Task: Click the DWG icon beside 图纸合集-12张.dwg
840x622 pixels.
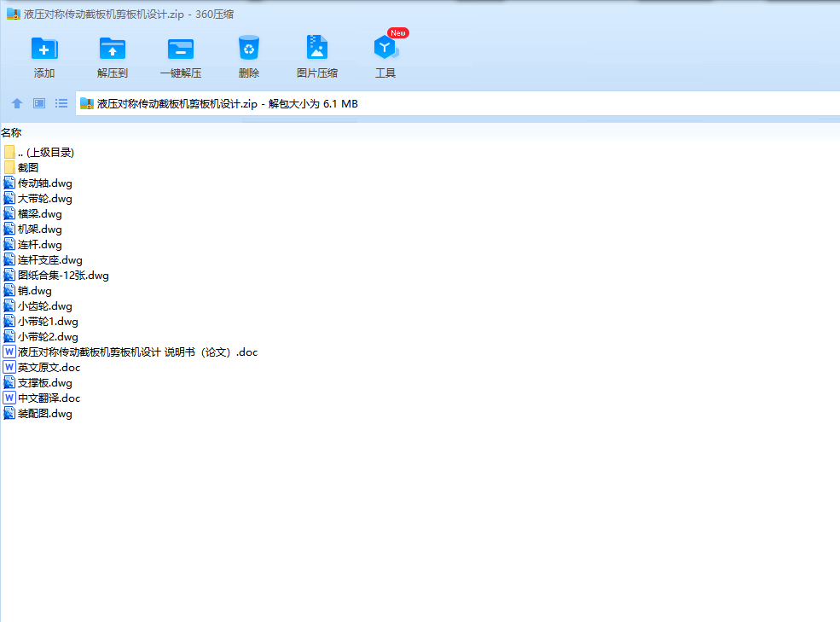Action: click(9, 275)
